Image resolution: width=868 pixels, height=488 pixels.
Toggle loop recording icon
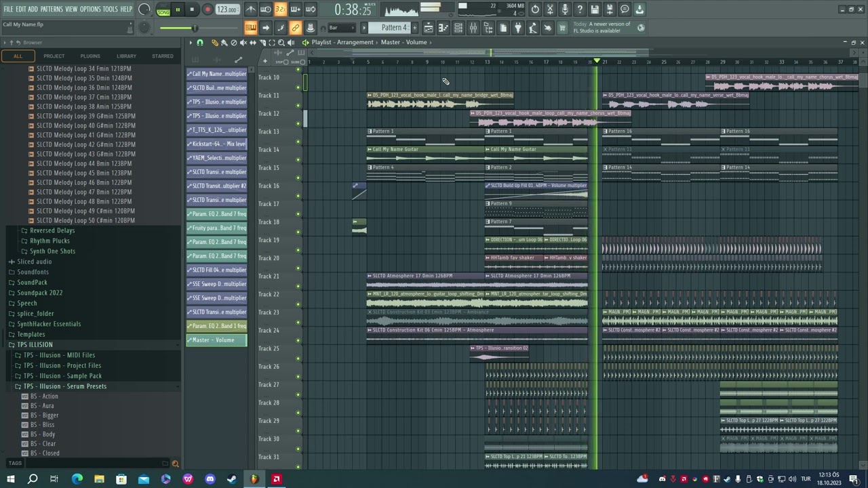311,9
